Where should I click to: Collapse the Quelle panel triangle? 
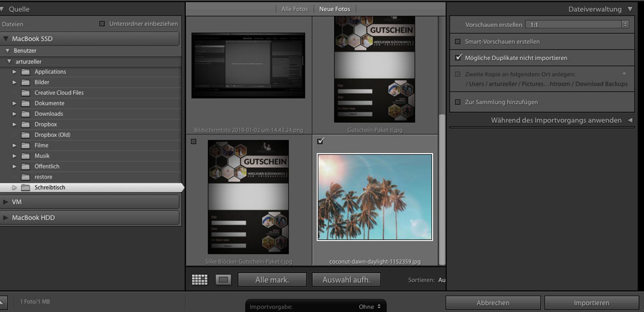coord(3,9)
